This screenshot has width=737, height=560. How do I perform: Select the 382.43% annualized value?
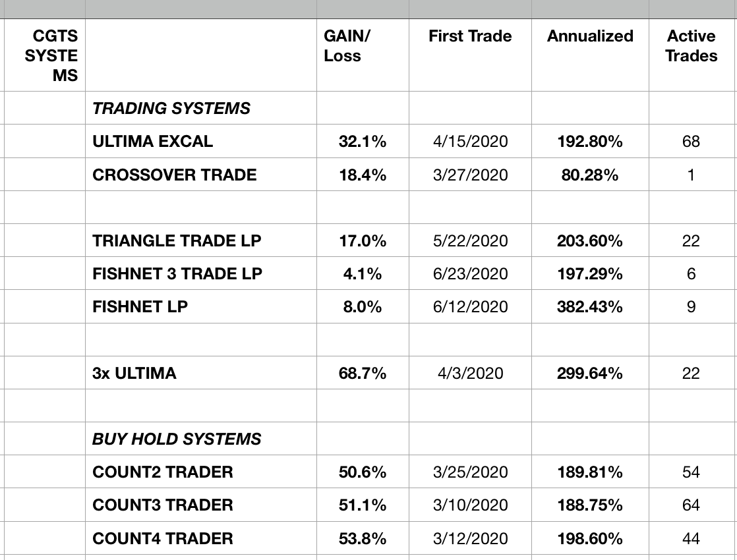[591, 306]
